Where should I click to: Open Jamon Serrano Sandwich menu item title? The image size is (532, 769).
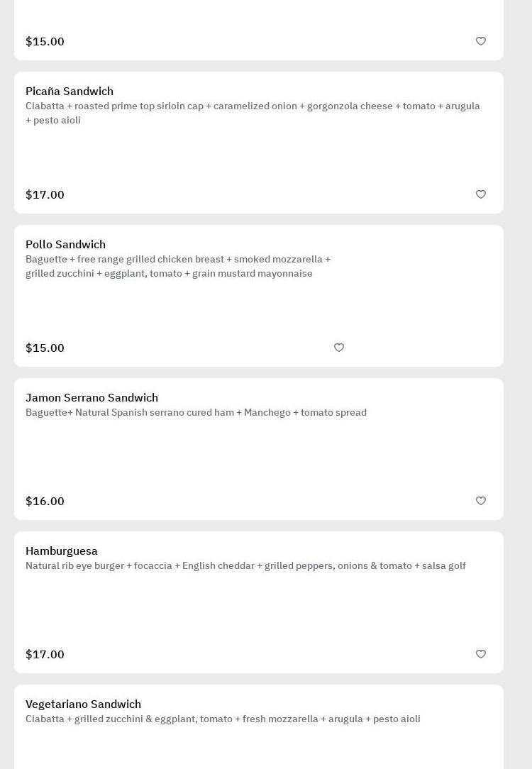click(x=92, y=398)
